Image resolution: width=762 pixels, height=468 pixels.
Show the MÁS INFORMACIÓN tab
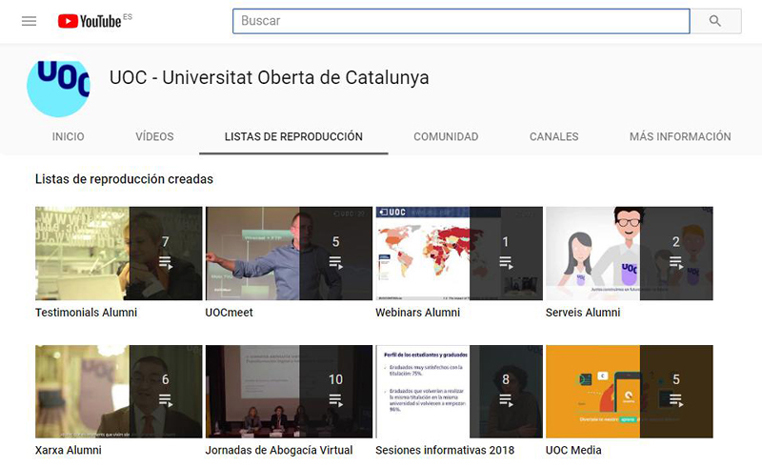(x=680, y=137)
